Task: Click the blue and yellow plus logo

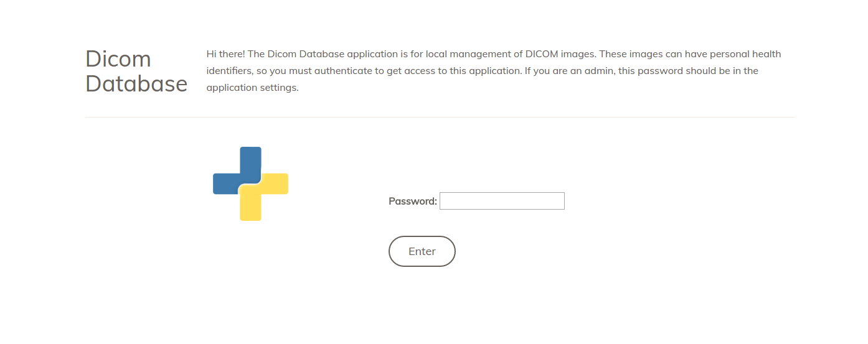Action: tap(250, 184)
